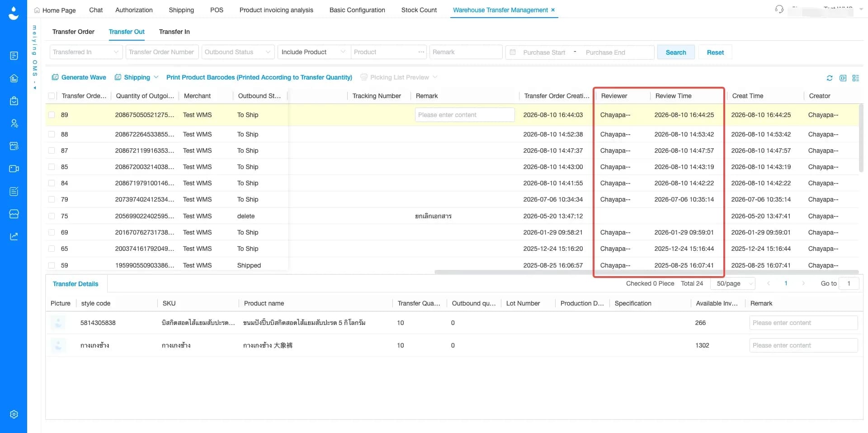Viewport: 868px width, 433px height.
Task: Click Print Product Barcodes button
Action: coord(259,77)
